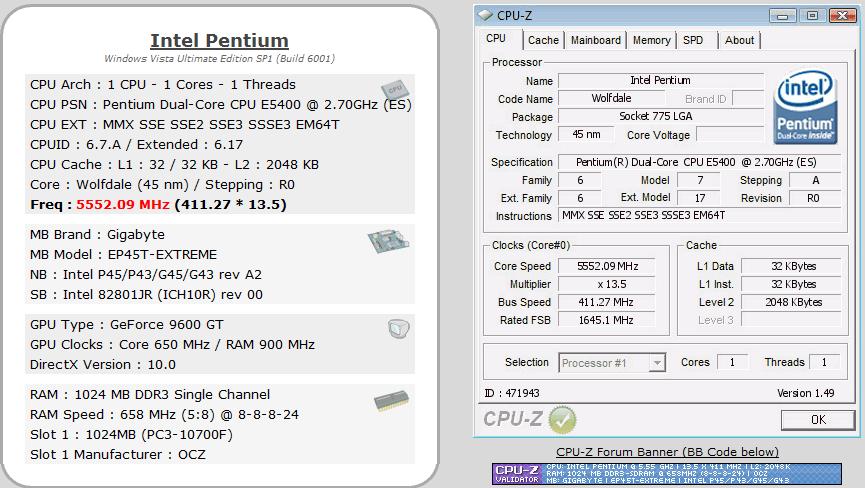Click the motherboard icon next to MB Brand
Image resolution: width=865 pixels, height=488 pixels.
coord(388,241)
